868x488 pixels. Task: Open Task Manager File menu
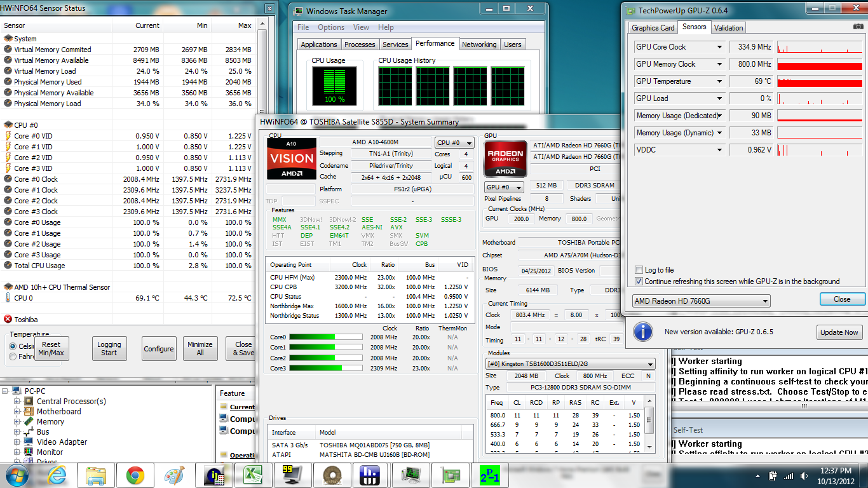[303, 27]
